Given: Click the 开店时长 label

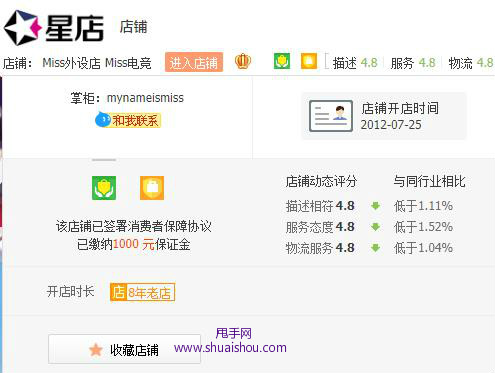Looking at the screenshot, I should [x=70, y=292].
